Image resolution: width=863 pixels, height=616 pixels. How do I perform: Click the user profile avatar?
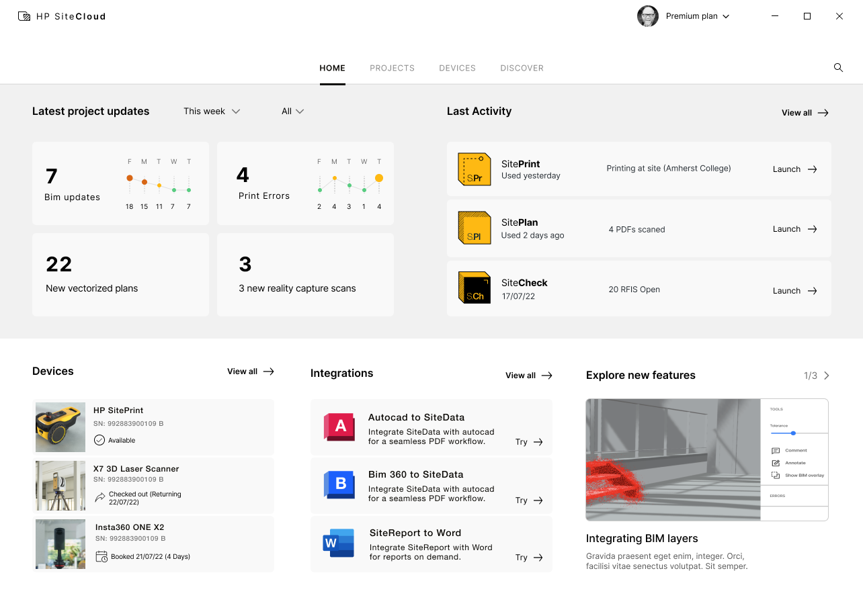click(648, 16)
